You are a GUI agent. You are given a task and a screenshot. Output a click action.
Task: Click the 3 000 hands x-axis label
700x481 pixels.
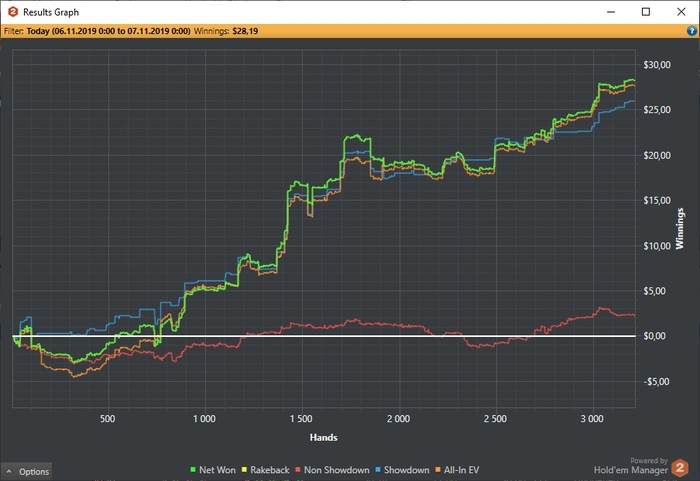tap(592, 419)
